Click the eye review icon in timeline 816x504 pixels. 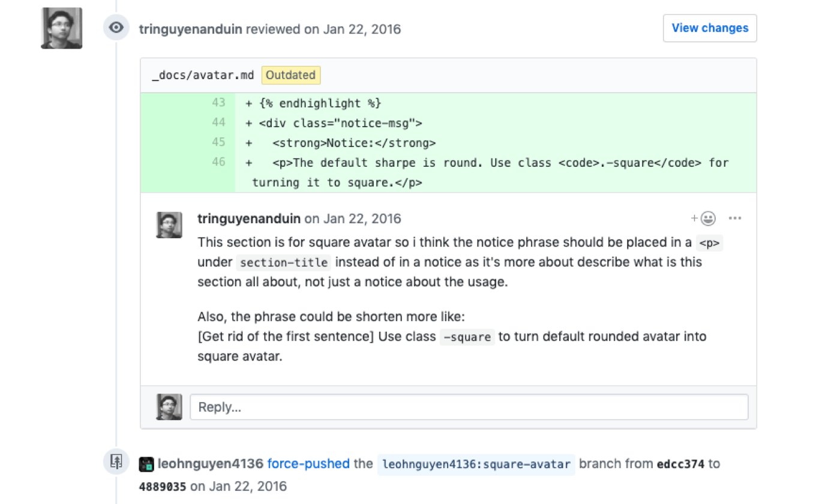[116, 28]
